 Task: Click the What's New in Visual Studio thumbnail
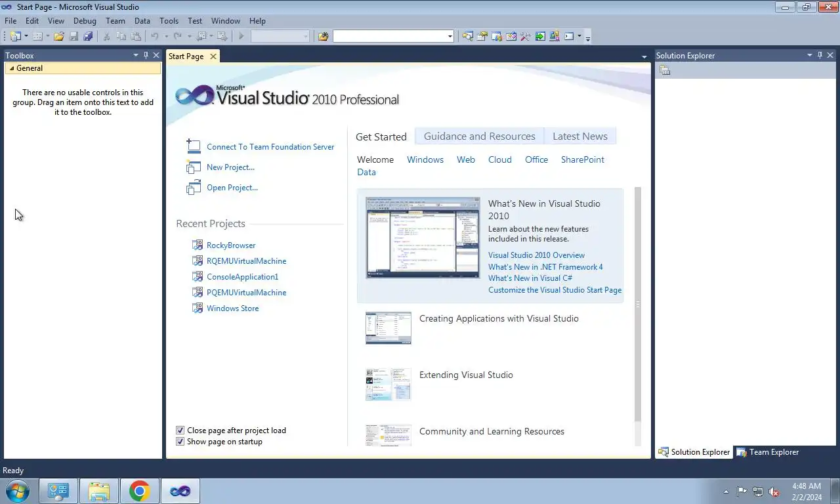(423, 238)
